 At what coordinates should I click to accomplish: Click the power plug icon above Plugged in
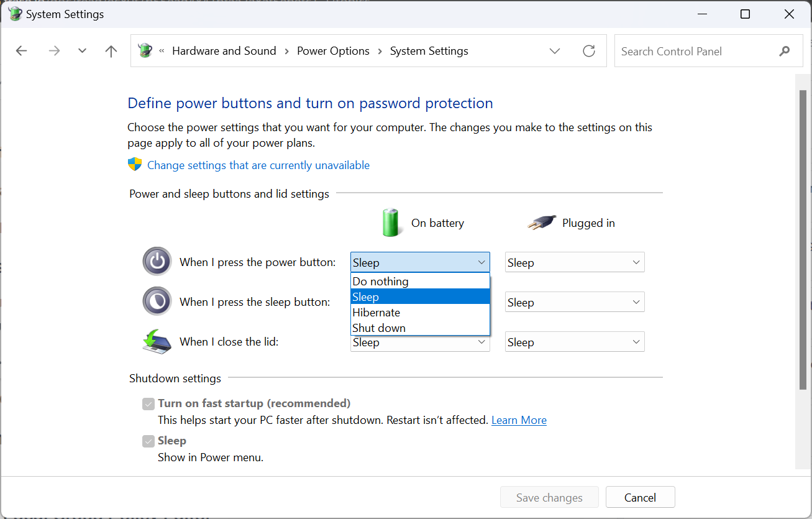pos(541,222)
